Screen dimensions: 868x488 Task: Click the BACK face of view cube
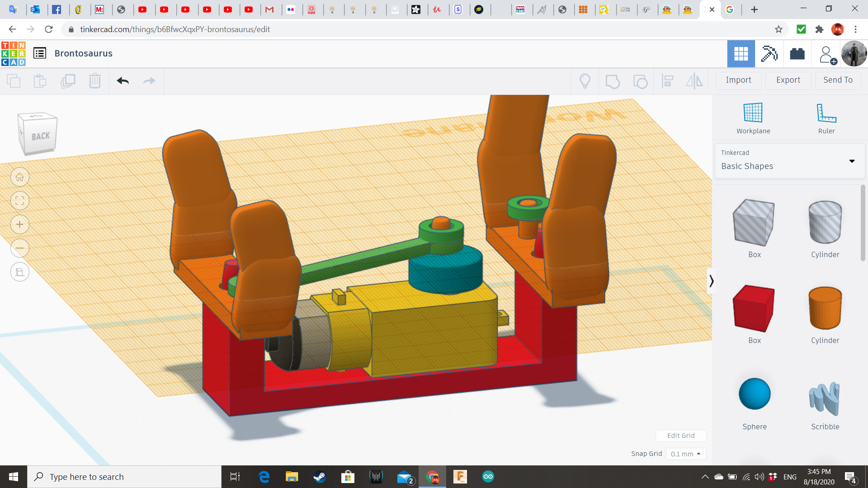pos(40,136)
